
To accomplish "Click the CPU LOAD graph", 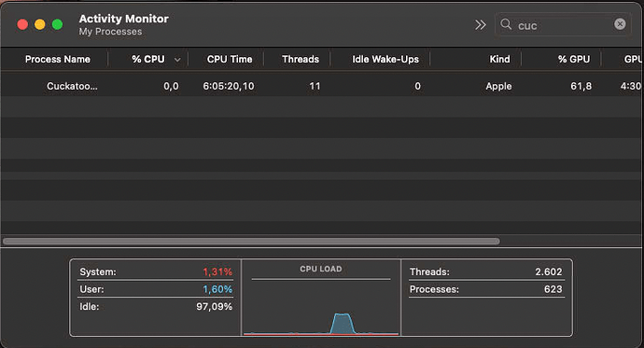I will pyautogui.click(x=321, y=307).
